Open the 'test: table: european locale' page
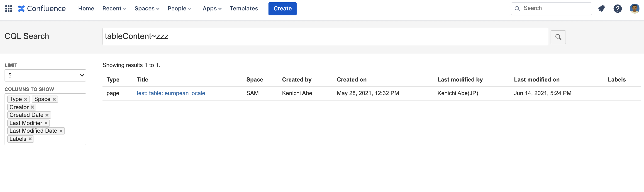The width and height of the screenshot is (644, 192). point(171,93)
